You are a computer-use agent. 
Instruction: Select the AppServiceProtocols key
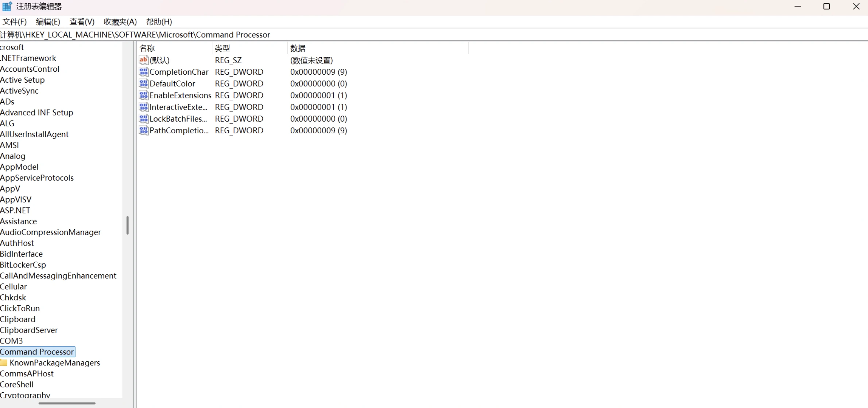[x=37, y=178]
